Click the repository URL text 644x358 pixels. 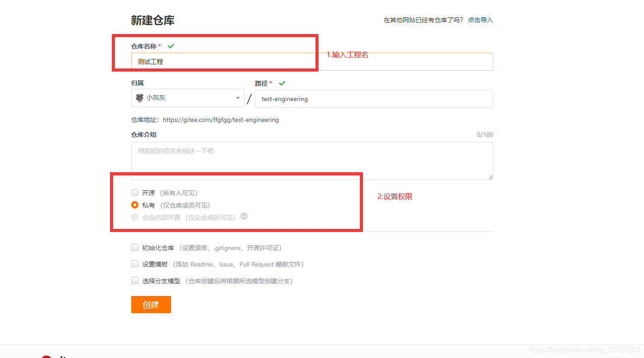221,120
